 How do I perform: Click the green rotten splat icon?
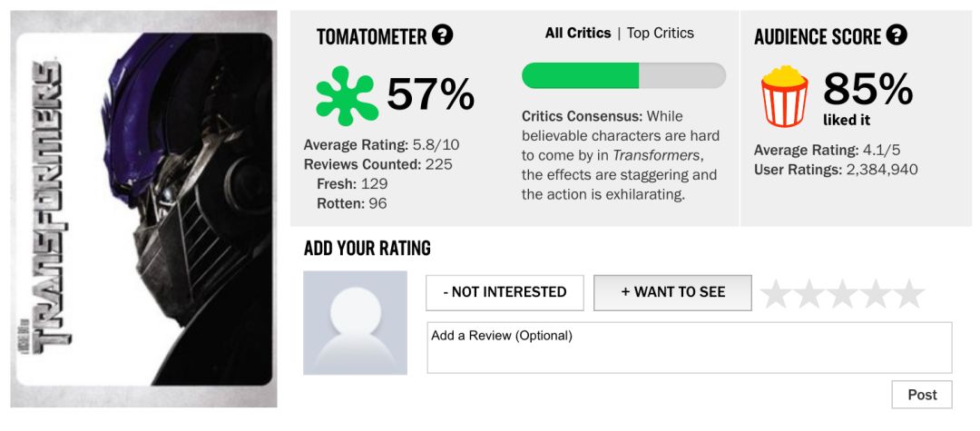(x=346, y=95)
